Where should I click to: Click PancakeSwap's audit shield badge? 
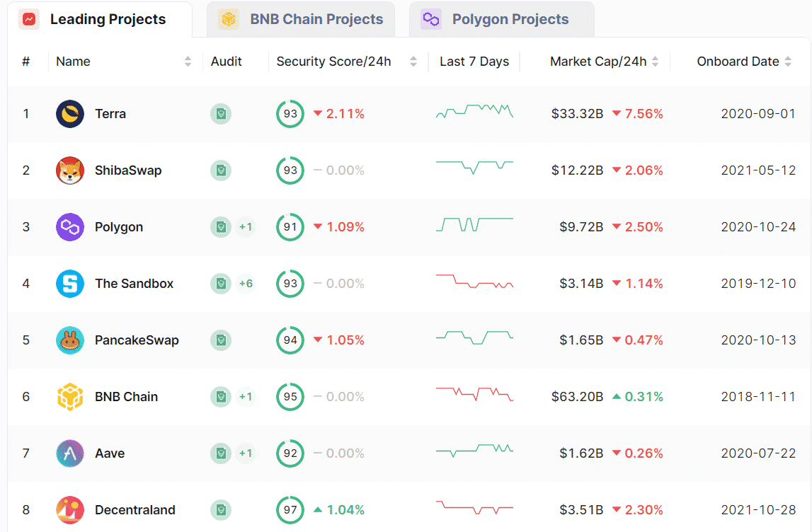point(221,340)
